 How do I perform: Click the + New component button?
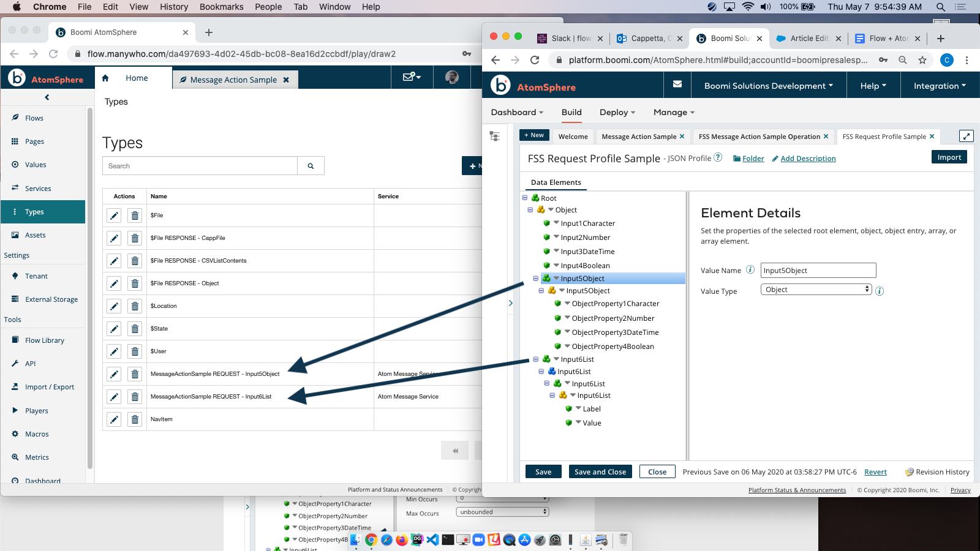point(534,135)
